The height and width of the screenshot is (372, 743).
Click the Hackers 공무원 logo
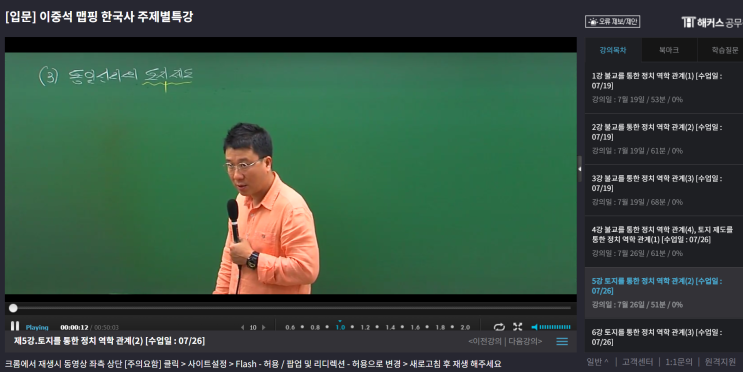coord(712,22)
